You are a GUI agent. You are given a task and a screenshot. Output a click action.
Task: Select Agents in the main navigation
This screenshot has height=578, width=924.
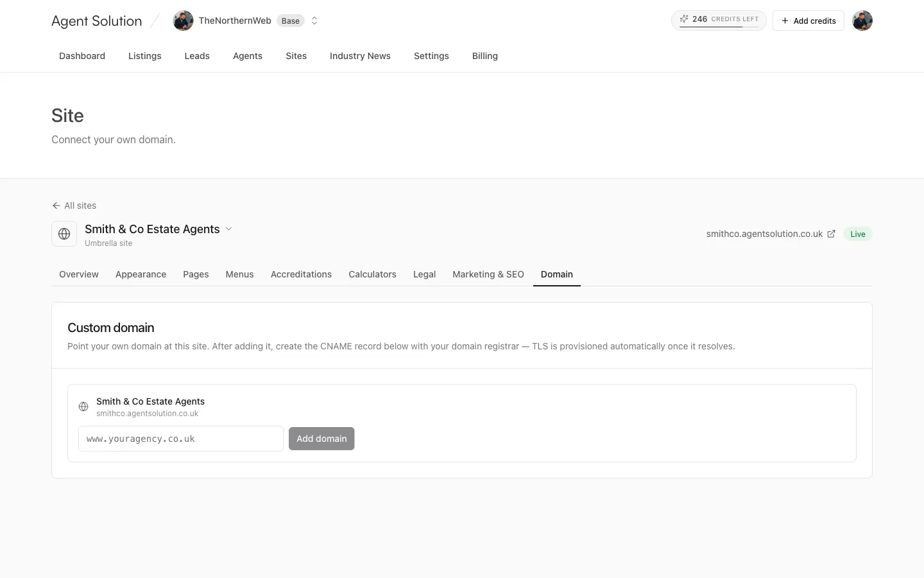[x=248, y=56]
